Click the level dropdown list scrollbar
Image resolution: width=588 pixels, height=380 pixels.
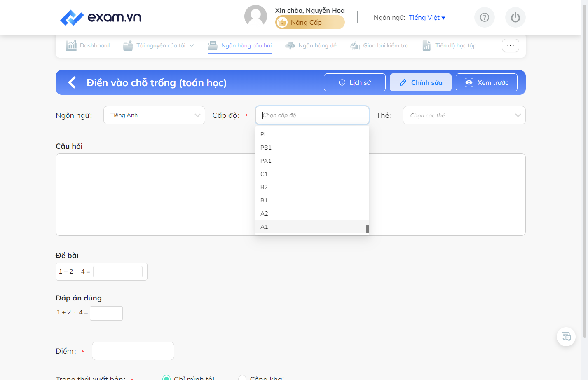coord(368,229)
